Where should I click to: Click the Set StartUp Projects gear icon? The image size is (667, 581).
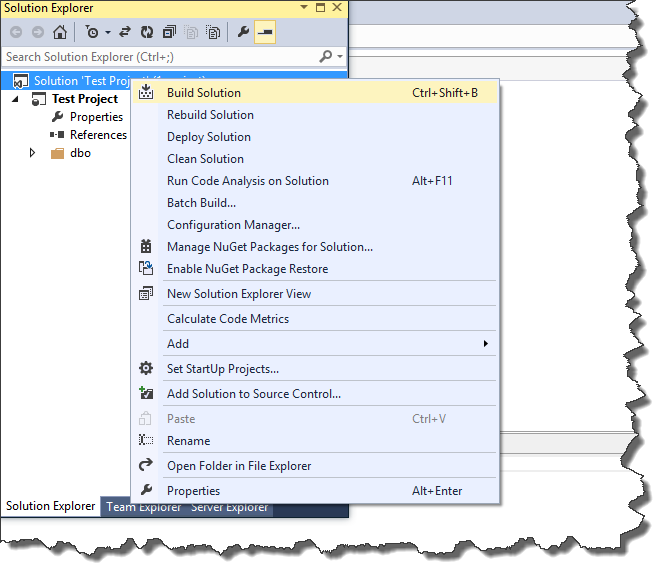(x=146, y=368)
